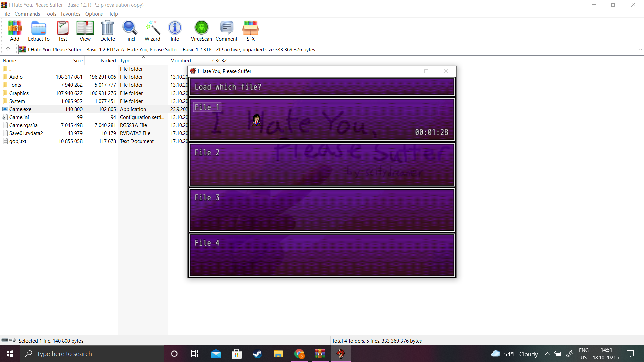Viewport: 644px width, 362px height.
Task: Switch to WinRAR taskbar icon
Action: 320,354
